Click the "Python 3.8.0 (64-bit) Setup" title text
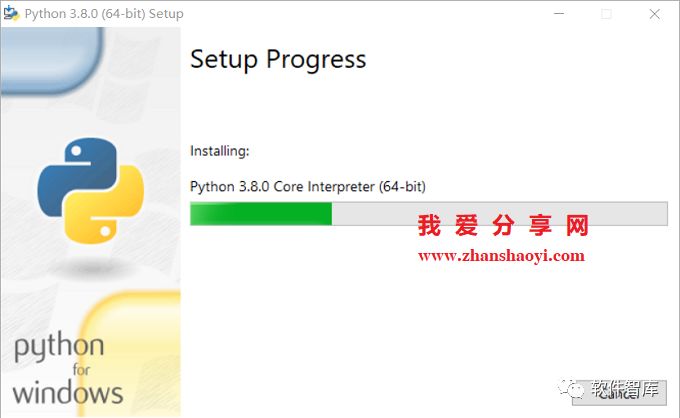This screenshot has width=680, height=418. click(x=104, y=14)
